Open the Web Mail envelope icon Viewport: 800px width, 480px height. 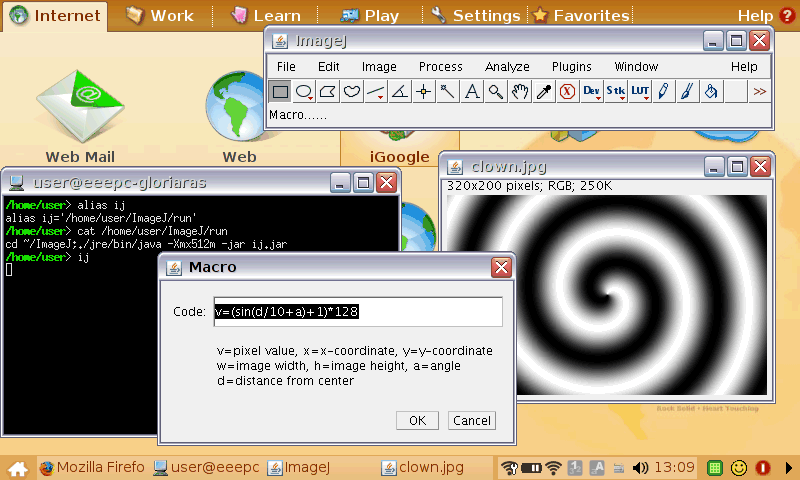pos(80,107)
